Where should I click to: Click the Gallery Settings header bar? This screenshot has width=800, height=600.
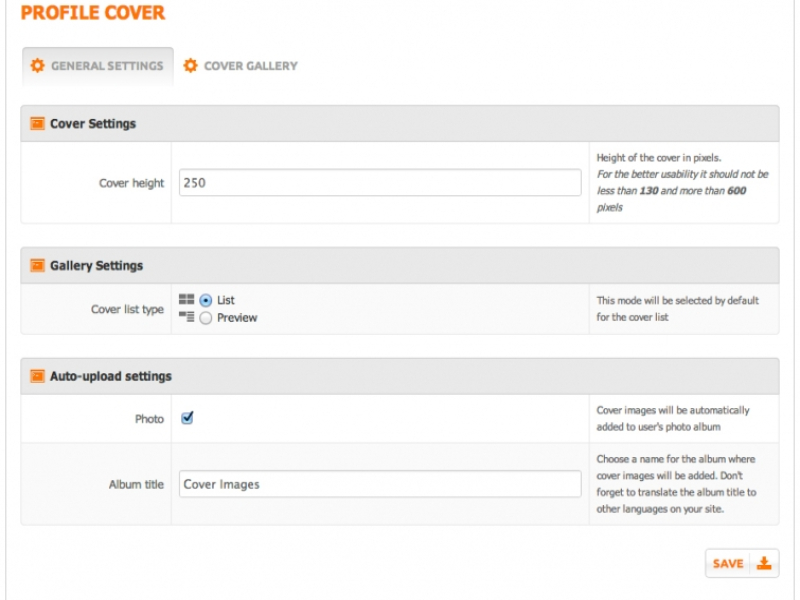[x=400, y=266]
